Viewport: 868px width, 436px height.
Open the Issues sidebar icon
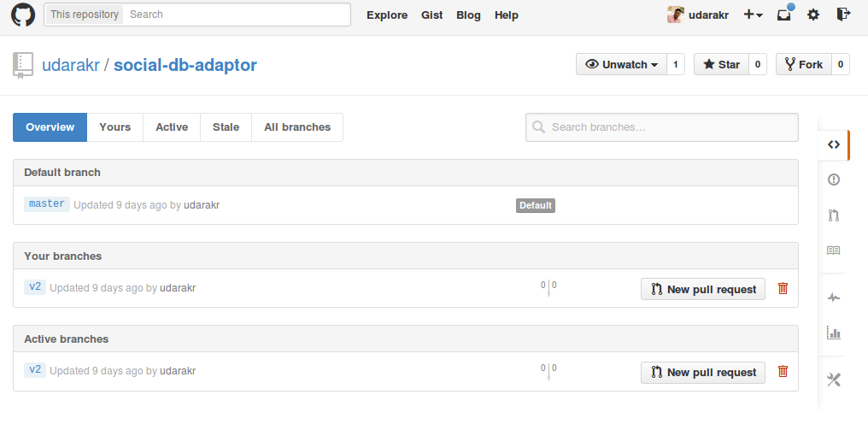click(x=834, y=180)
